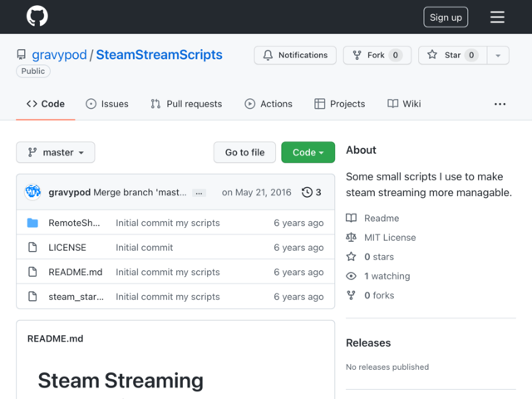View commit history clock icon
532x399 pixels.
coord(307,192)
